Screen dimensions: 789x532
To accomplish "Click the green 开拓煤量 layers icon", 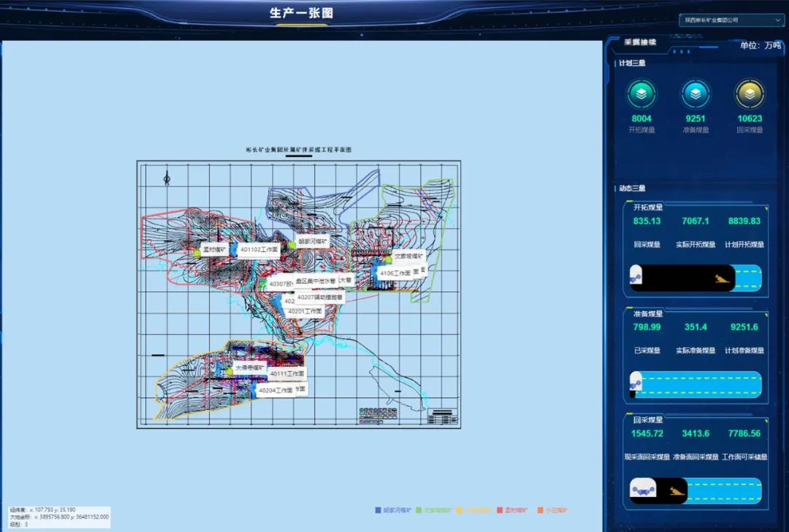I will point(641,94).
